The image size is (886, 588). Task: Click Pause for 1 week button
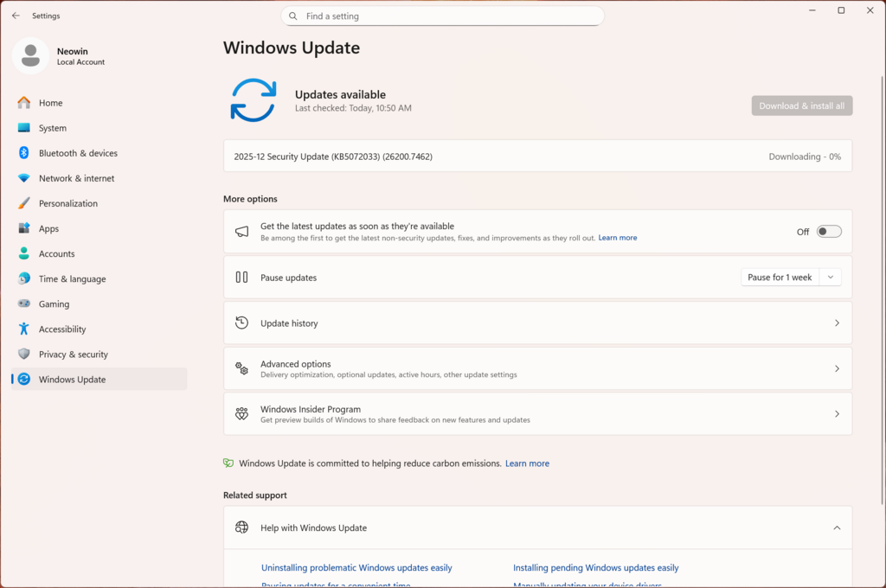(x=780, y=278)
